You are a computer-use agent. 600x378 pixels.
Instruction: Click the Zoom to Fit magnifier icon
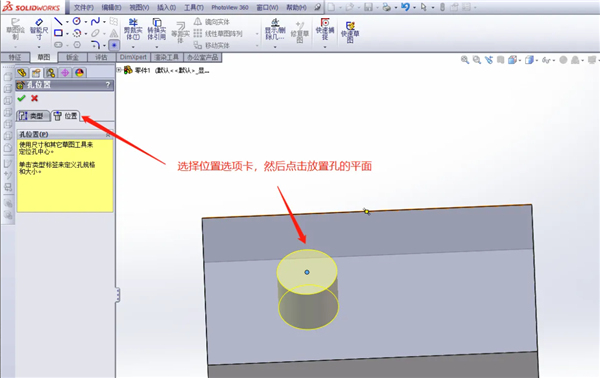click(465, 60)
